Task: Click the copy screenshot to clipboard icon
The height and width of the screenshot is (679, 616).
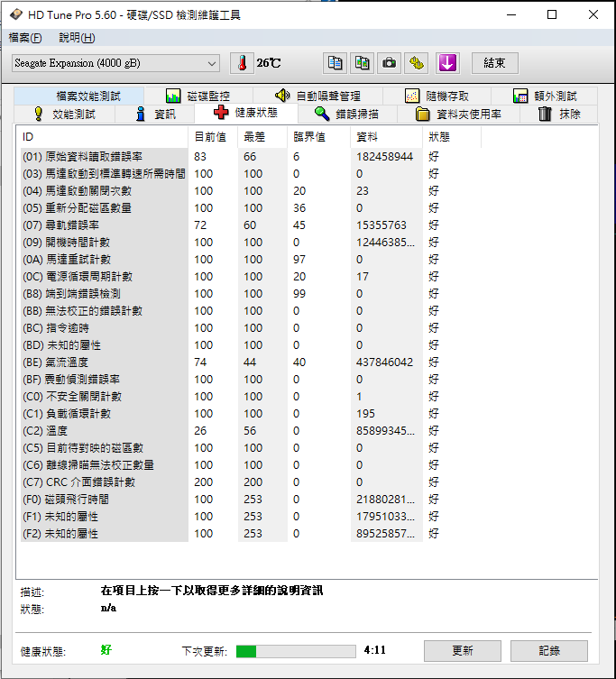Action: (x=363, y=63)
